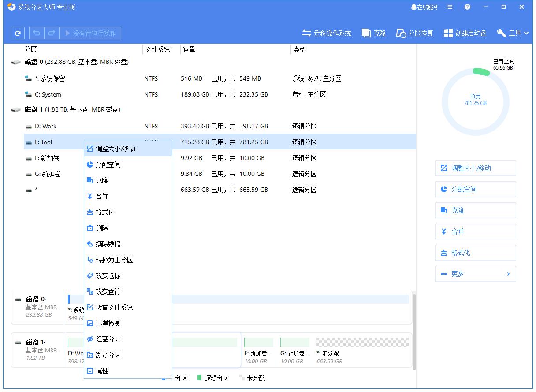Click the undo arrow icon

click(x=36, y=33)
